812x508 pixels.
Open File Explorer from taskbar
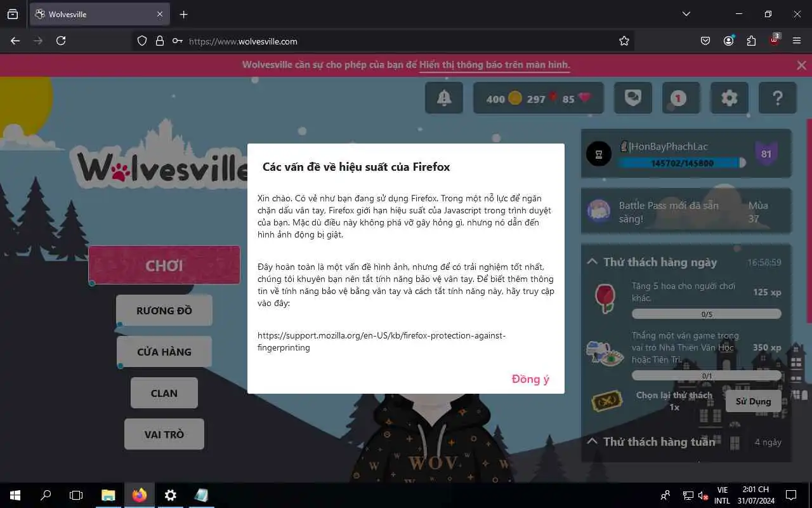tap(108, 495)
